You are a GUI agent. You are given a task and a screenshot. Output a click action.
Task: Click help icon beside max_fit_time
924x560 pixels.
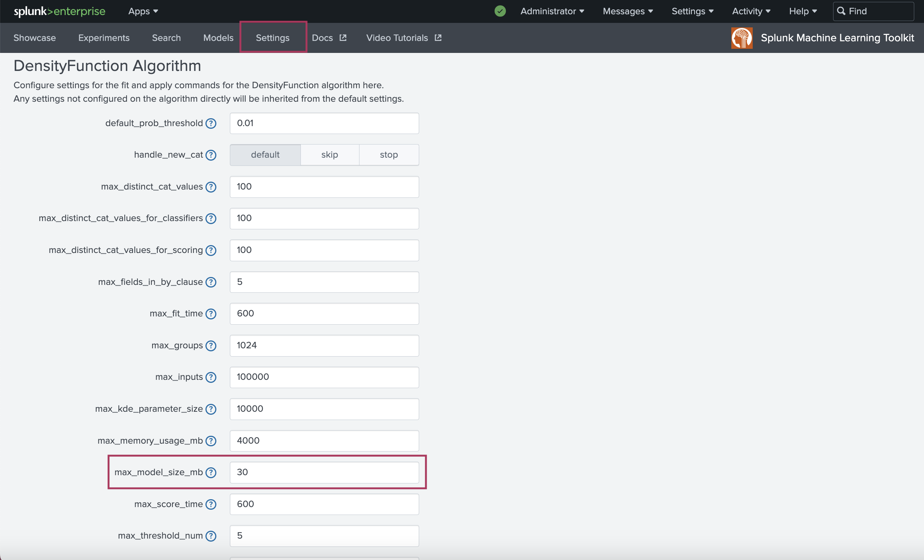[211, 314]
